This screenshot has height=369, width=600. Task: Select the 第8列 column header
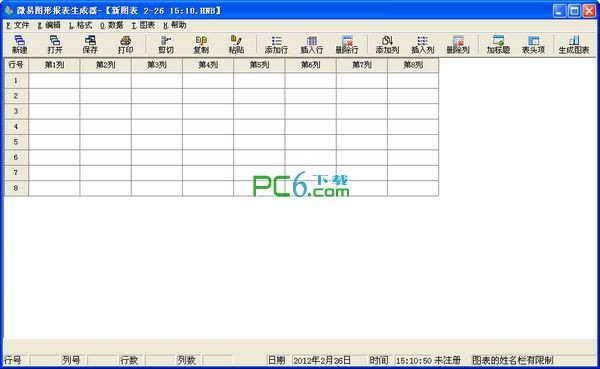[x=413, y=65]
